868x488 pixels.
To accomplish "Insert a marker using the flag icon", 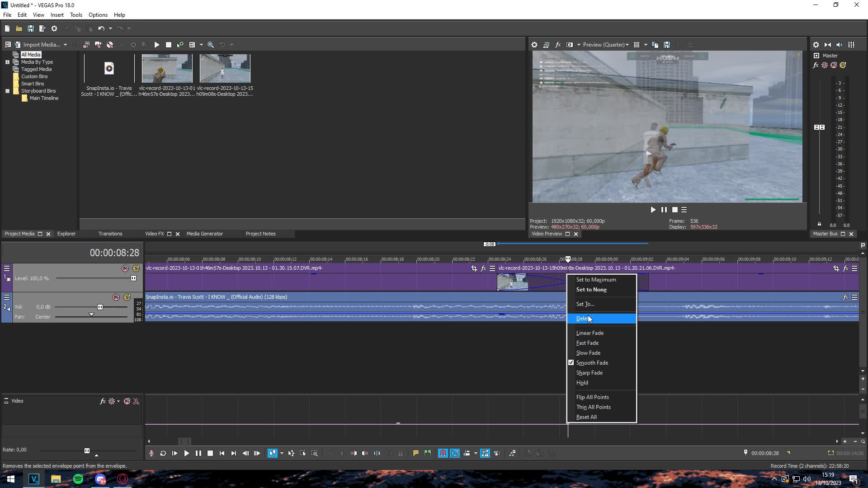I will tap(415, 453).
